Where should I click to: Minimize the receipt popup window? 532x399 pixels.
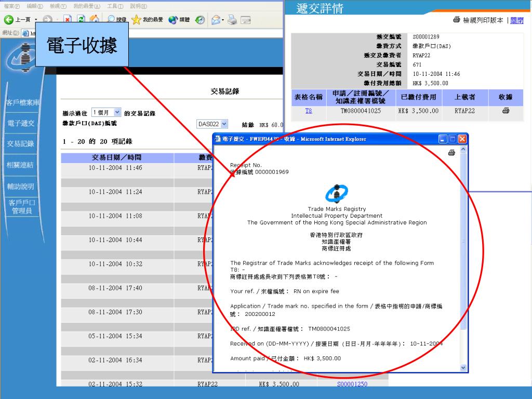[443, 139]
